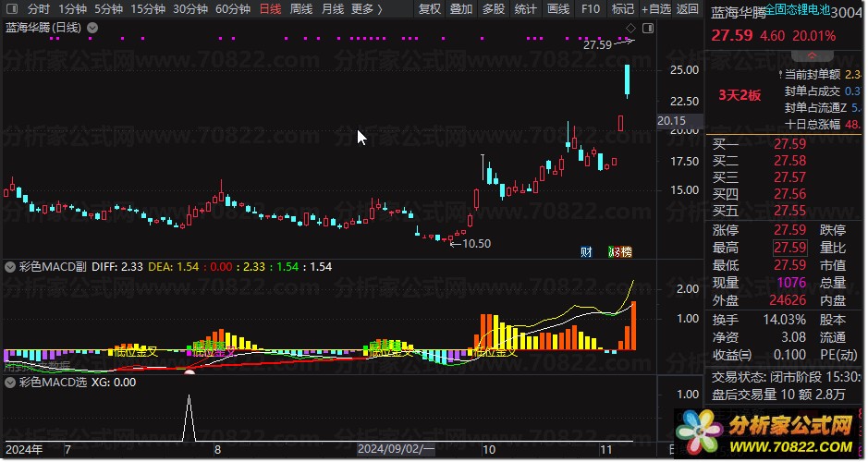The width and height of the screenshot is (868, 462).
Task: Select the 60分钟 period
Action: tap(233, 9)
